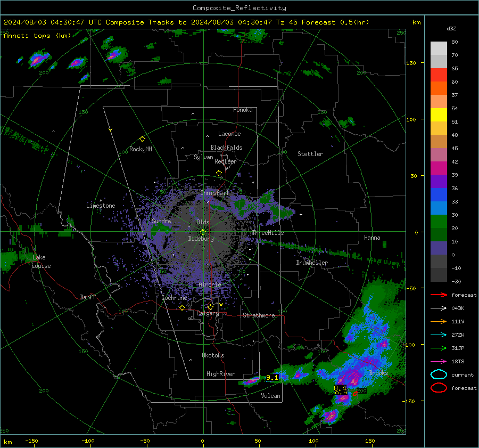Click the Sundre town label
This screenshot has width=479, height=448.
161,221
